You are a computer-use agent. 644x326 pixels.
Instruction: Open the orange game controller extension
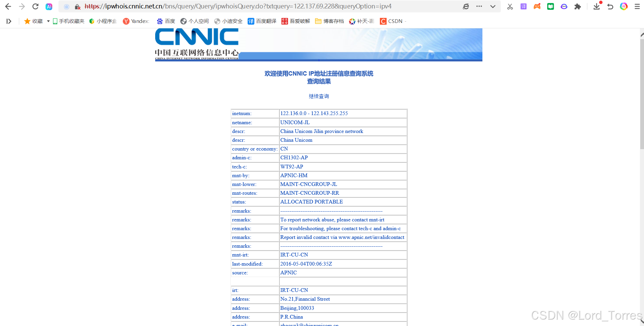(x=537, y=6)
